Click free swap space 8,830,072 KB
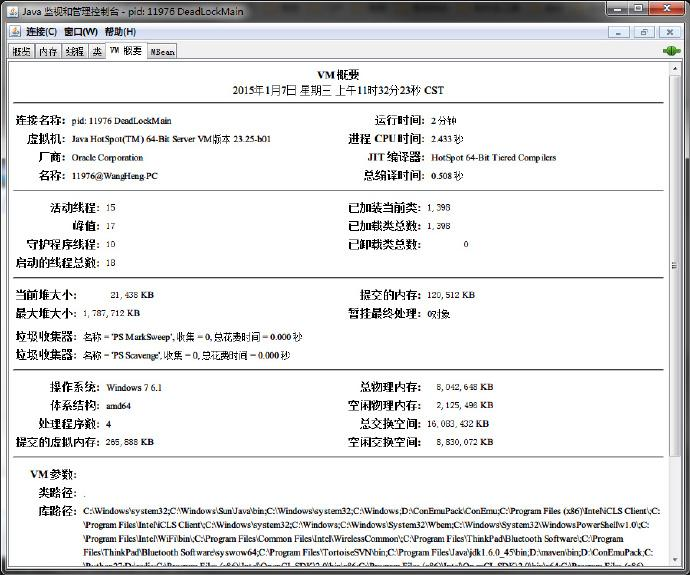Screen dimensions: 690x575 465,442
